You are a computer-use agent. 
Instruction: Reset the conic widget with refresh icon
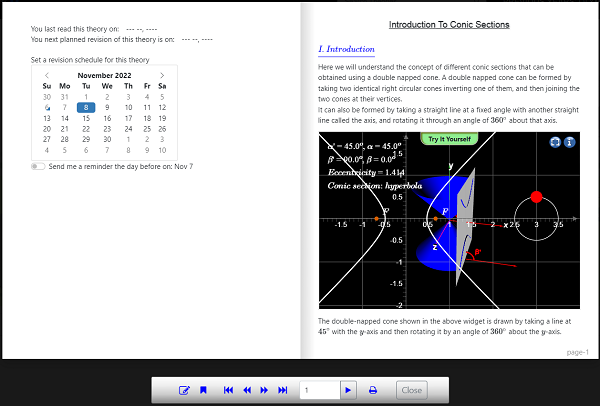tap(554, 142)
